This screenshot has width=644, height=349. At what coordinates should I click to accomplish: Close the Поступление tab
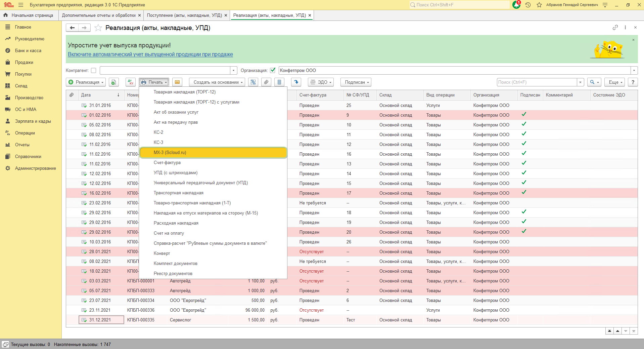coord(226,15)
